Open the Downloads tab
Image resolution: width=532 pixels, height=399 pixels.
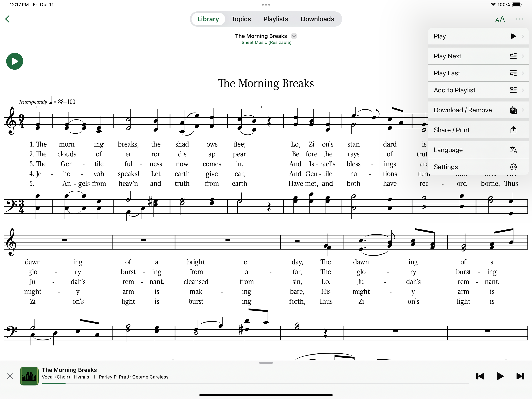click(317, 19)
